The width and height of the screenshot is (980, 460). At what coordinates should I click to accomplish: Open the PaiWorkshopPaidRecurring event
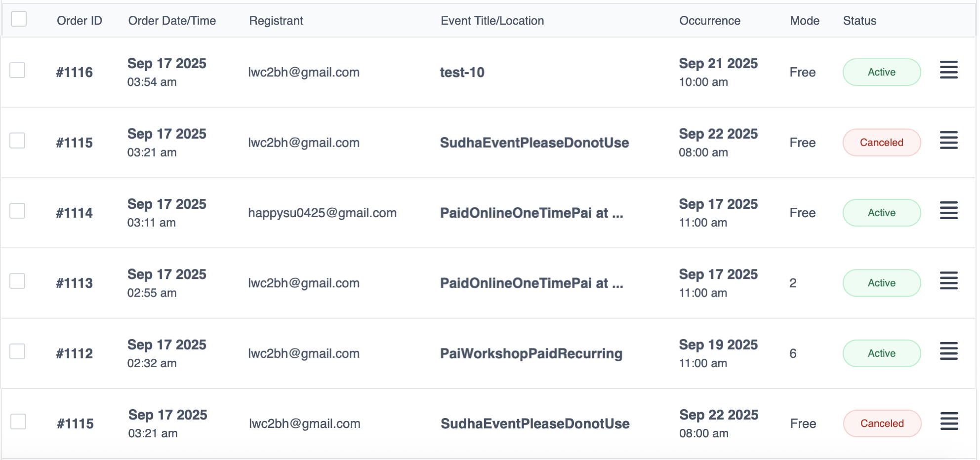pyautogui.click(x=531, y=353)
